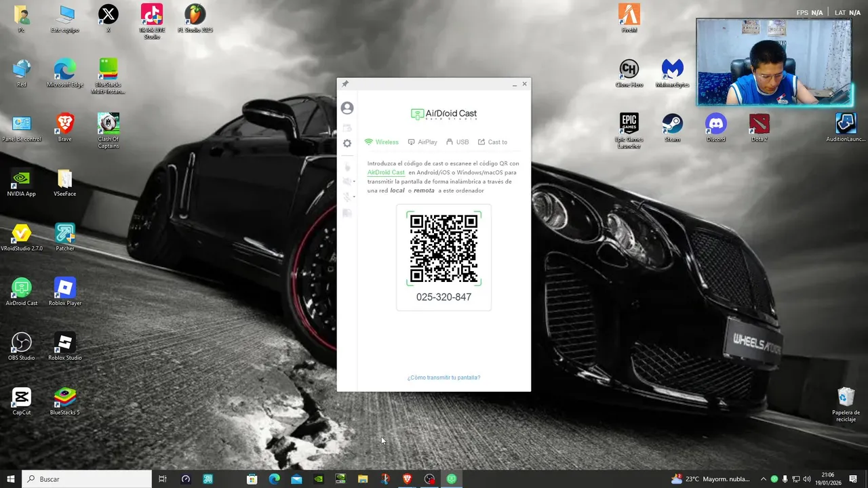Select the Pc folder desktop icon

22,19
